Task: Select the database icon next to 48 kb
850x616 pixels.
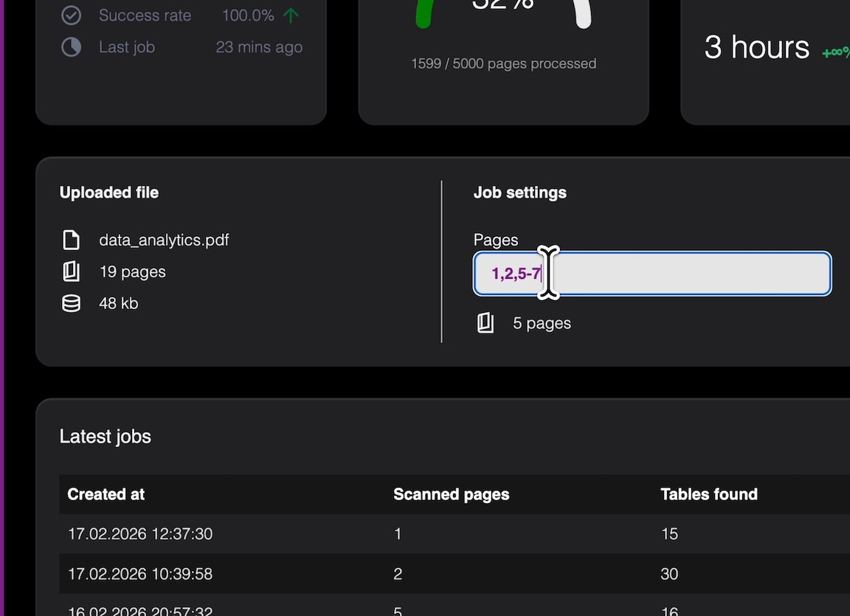Action: [71, 302]
